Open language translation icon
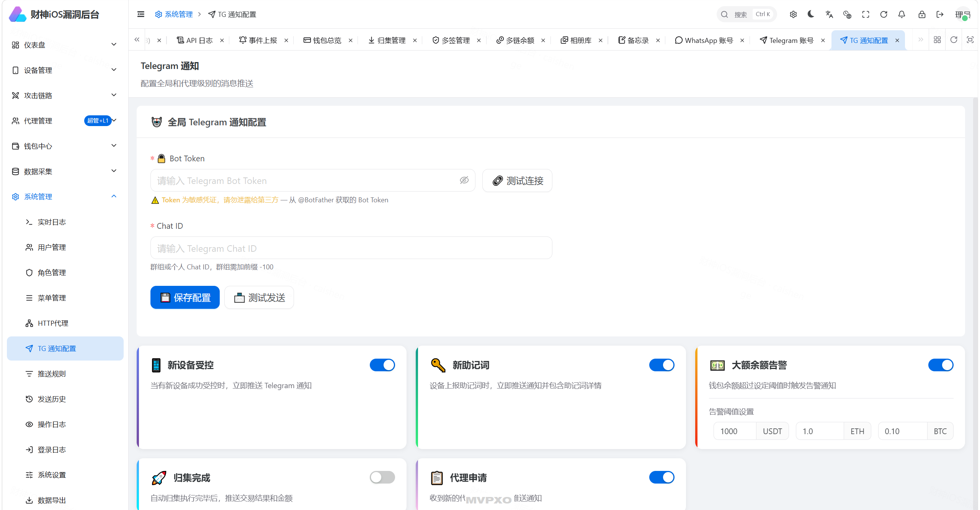Image resolution: width=980 pixels, height=510 pixels. 829,14
